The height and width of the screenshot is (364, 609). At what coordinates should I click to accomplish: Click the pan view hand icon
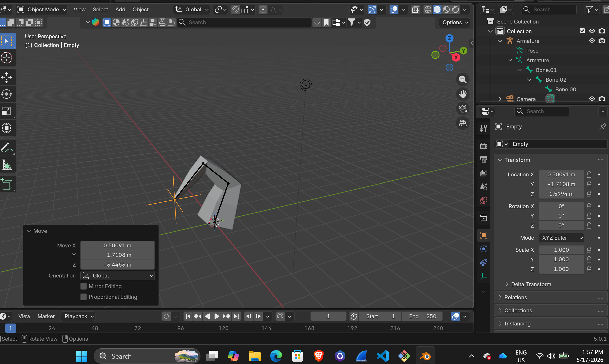click(463, 94)
